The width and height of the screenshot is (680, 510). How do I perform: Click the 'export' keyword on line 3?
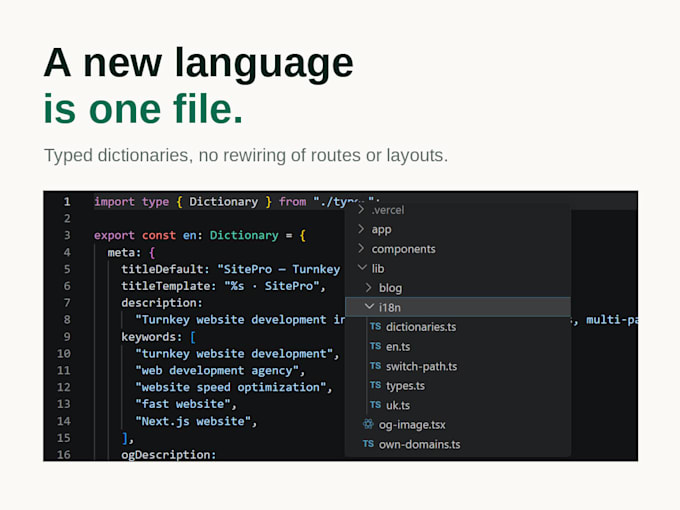[114, 235]
